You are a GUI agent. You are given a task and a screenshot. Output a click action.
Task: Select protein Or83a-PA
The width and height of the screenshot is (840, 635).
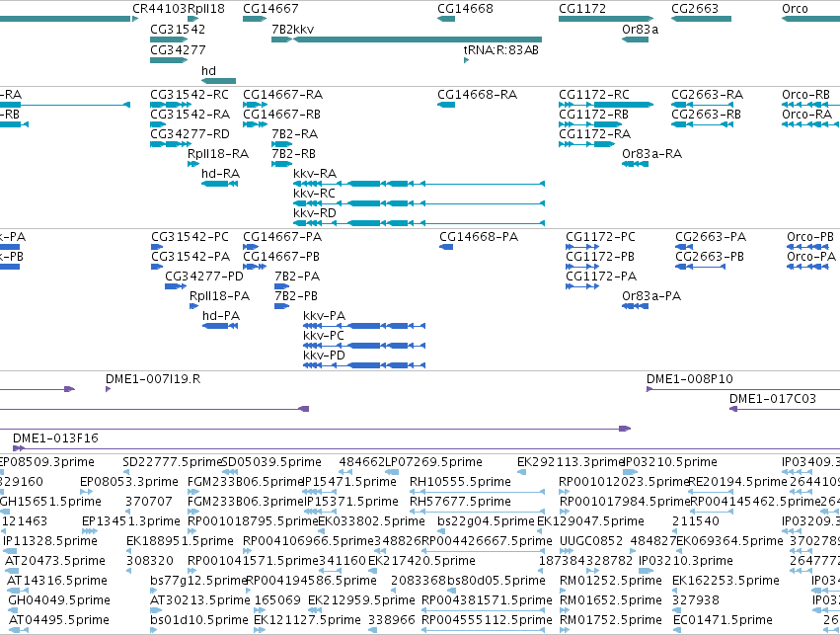[x=651, y=296]
